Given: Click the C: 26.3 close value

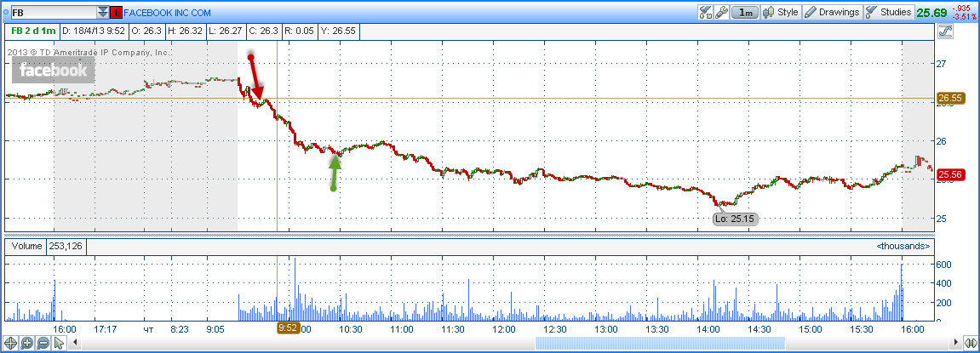Looking at the screenshot, I should click(x=266, y=31).
